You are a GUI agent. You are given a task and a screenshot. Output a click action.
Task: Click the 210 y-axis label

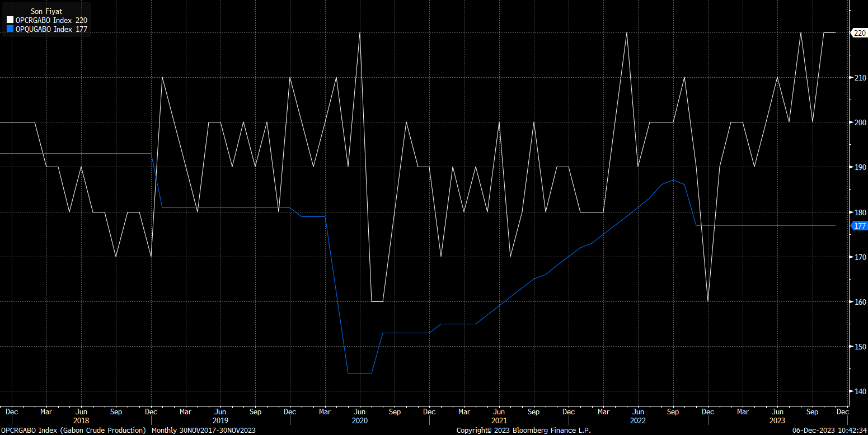point(860,78)
